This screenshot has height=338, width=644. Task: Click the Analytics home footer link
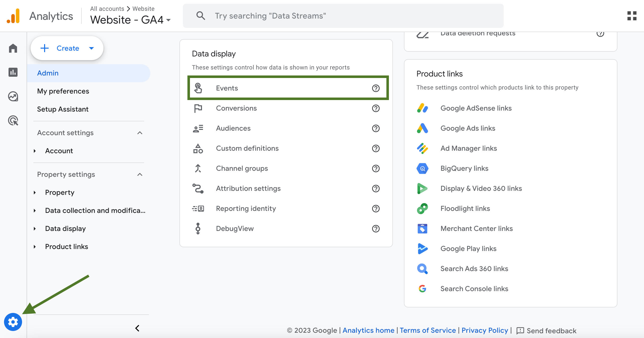click(x=368, y=330)
